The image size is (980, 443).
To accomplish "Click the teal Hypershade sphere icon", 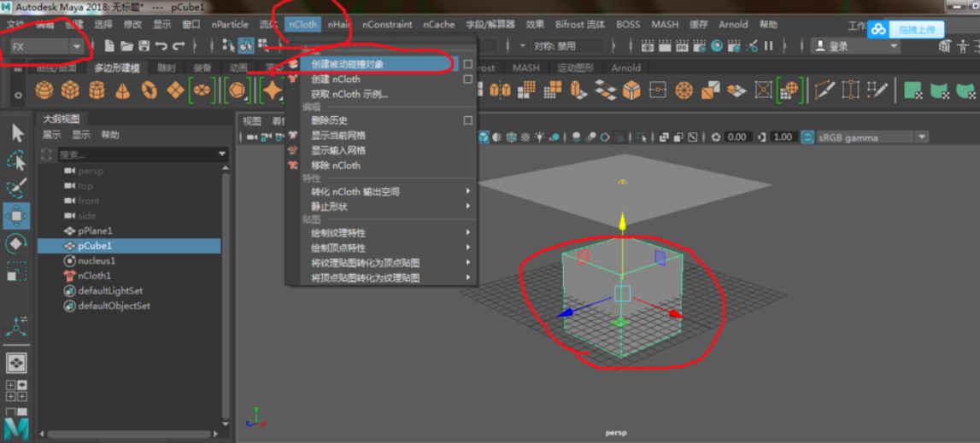I will click(x=717, y=45).
